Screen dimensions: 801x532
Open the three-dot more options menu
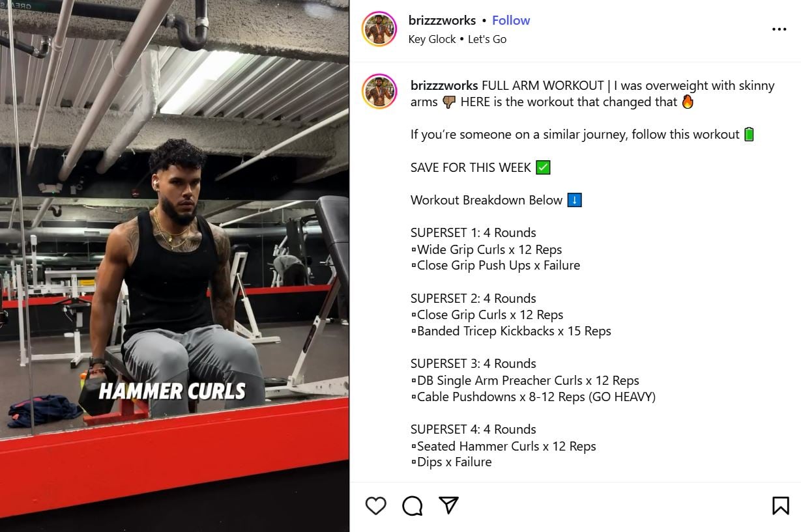(x=779, y=29)
